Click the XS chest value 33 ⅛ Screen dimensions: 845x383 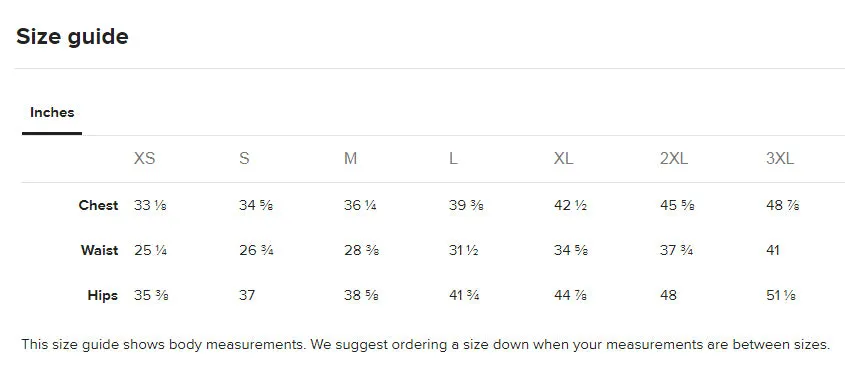pos(150,205)
